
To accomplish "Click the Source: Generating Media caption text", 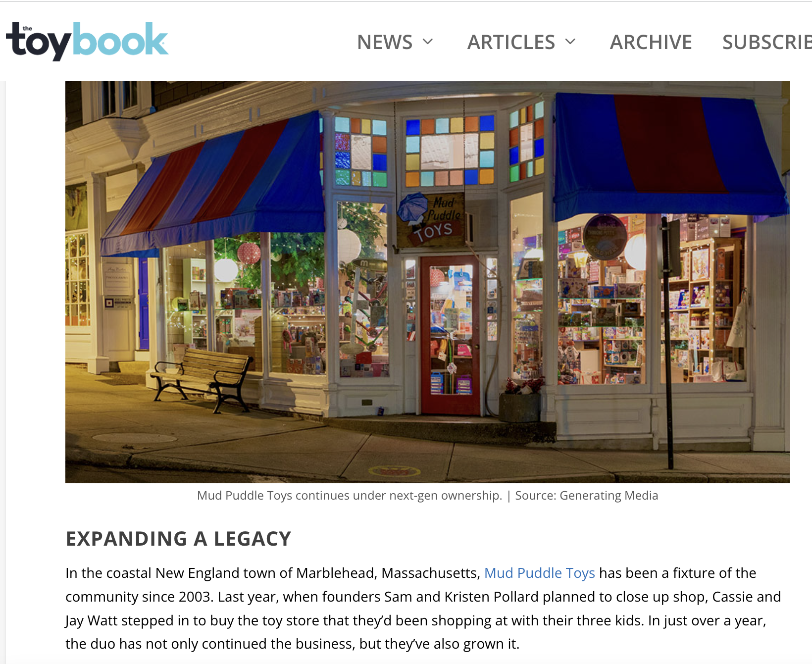I will coord(587,496).
